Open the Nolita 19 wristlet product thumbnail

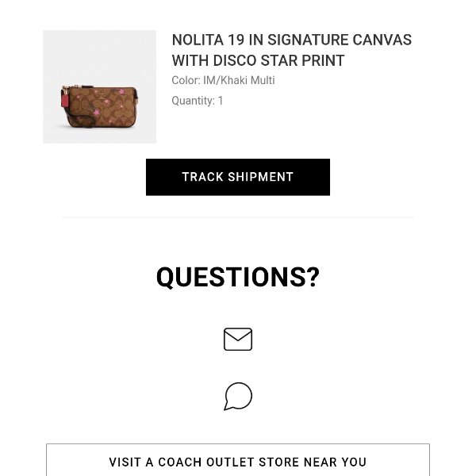[99, 86]
